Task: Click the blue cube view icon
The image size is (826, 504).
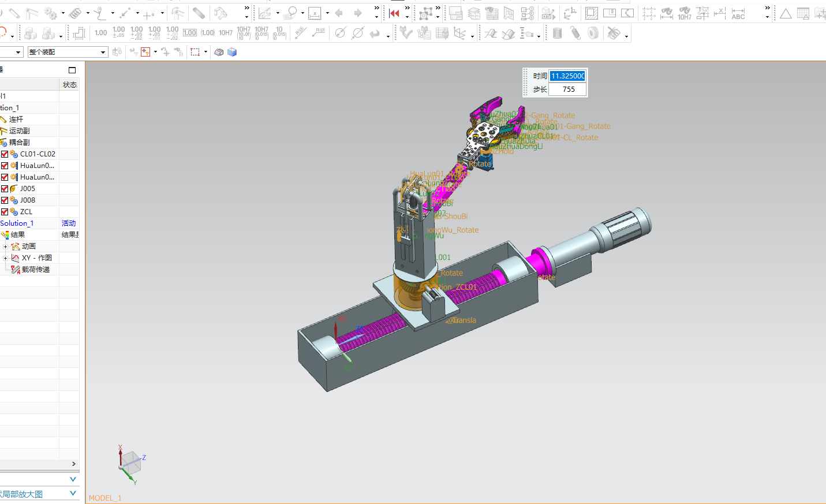Action: 232,52
